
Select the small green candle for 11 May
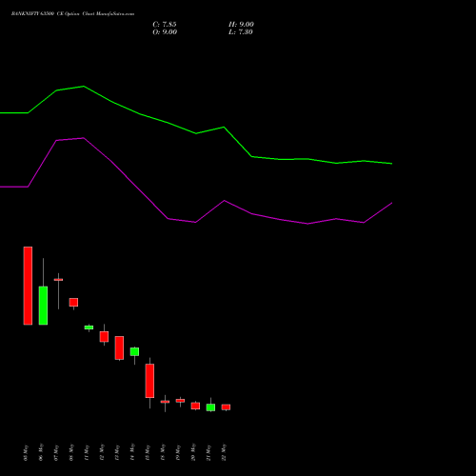[89, 327]
